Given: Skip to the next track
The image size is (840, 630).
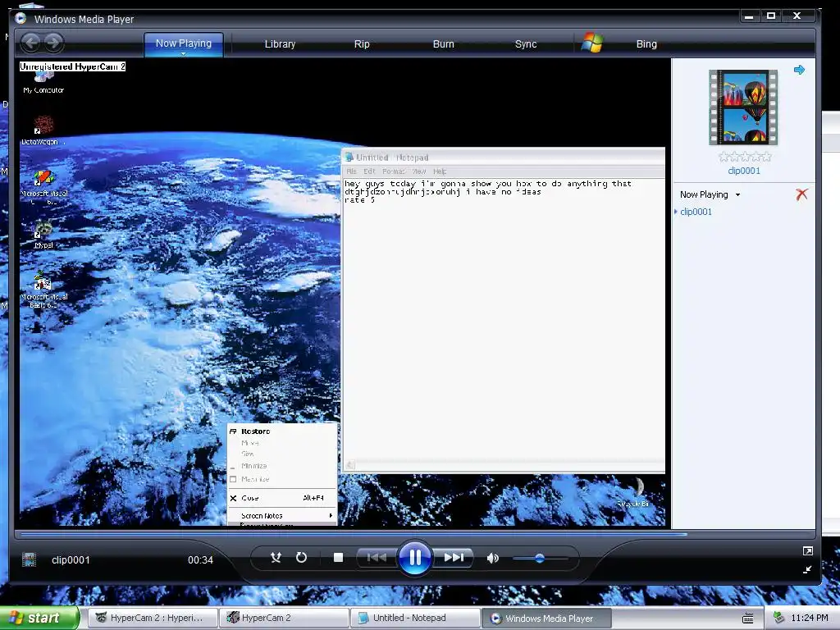Looking at the screenshot, I should point(453,558).
